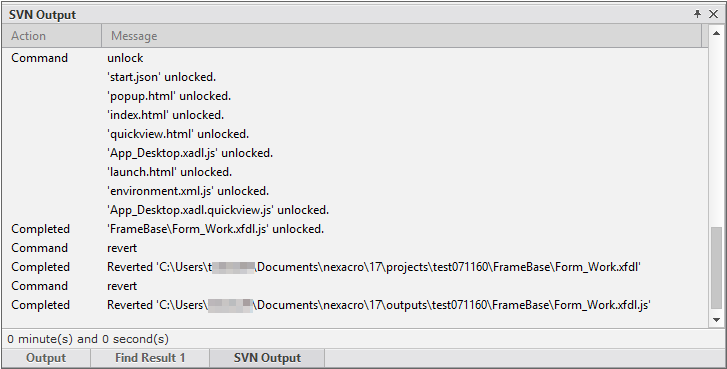Viewport: 727px width, 369px height.
Task: Switch to the Output tab
Action: (x=46, y=358)
